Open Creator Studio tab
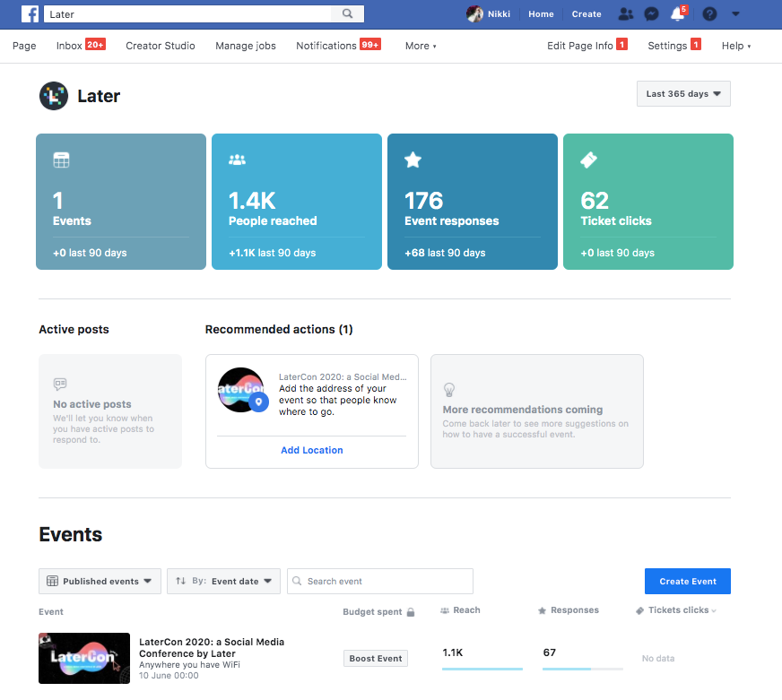 [161, 46]
